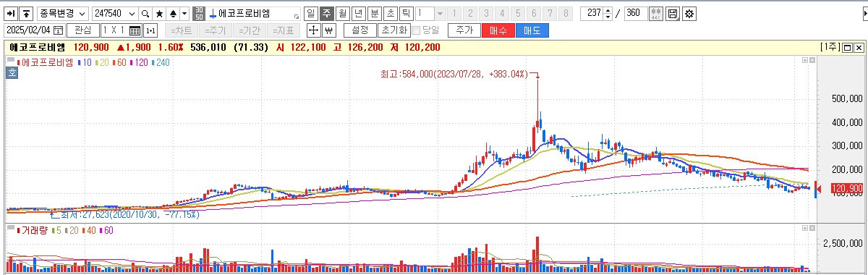
Task: Click the up-arrow-to-bar pin icon
Action: (26, 14)
